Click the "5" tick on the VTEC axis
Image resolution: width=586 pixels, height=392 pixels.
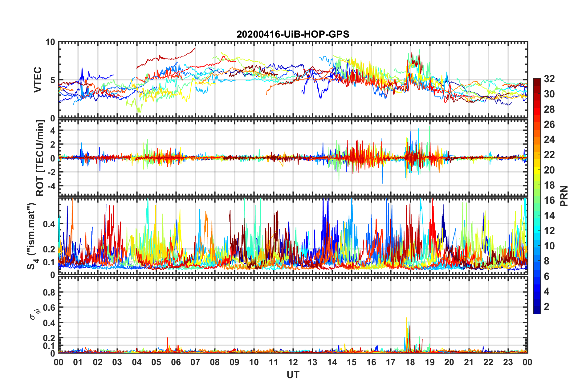coord(53,80)
